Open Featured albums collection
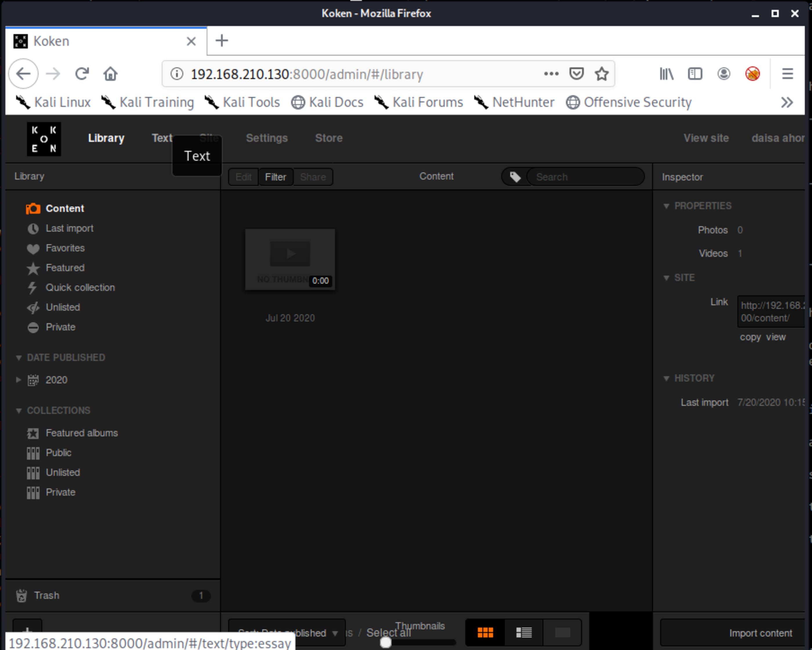The image size is (812, 650). pyautogui.click(x=81, y=433)
